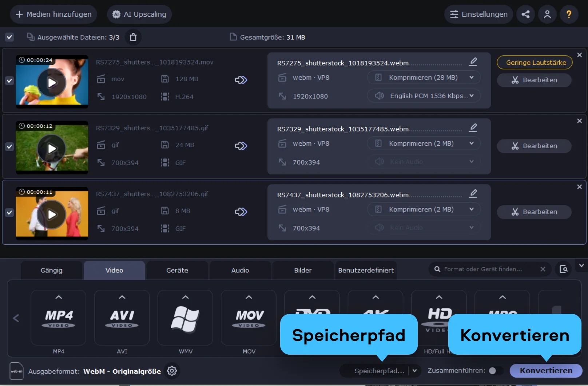Open output format settings gear icon
Image resolution: width=588 pixels, height=386 pixels.
click(172, 371)
